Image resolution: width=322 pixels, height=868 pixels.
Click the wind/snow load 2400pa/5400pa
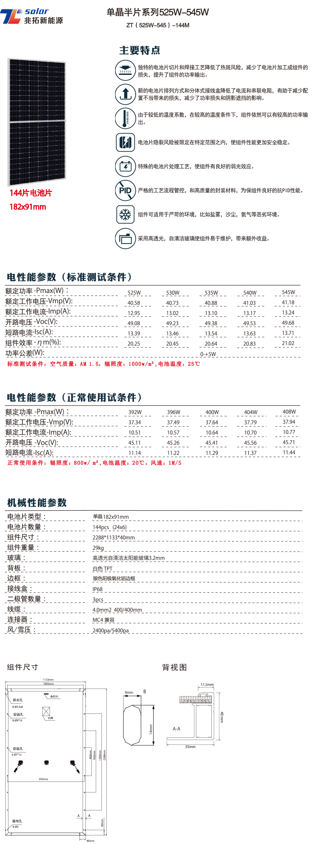coord(111,631)
